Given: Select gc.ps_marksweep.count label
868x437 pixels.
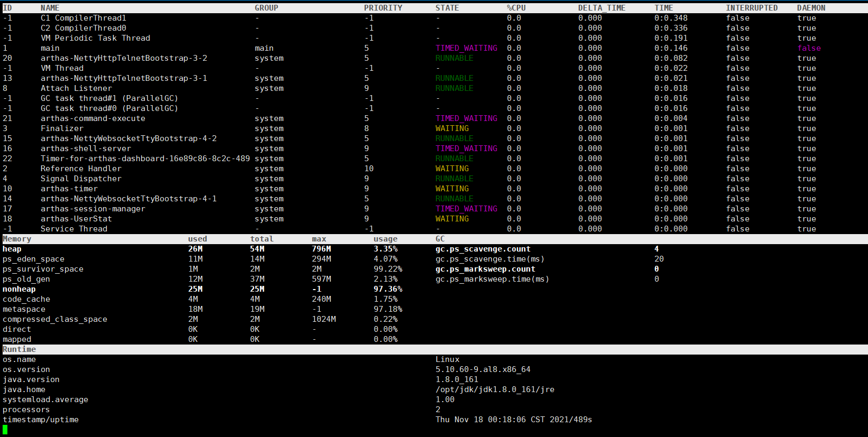Looking at the screenshot, I should point(485,269).
